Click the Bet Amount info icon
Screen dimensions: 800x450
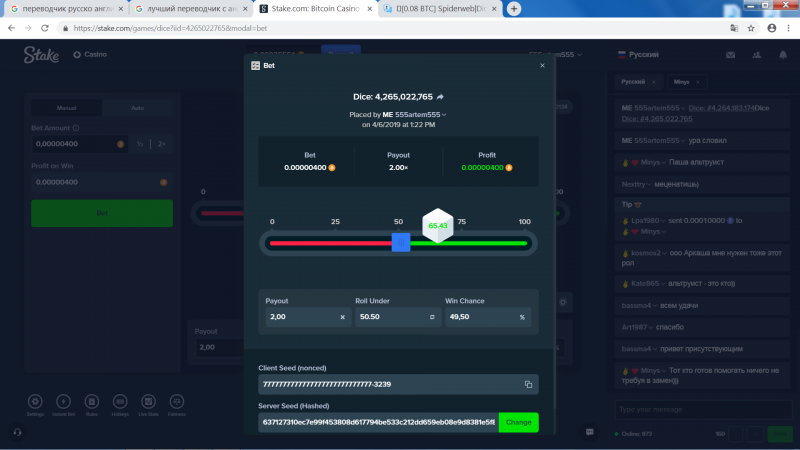(76, 128)
